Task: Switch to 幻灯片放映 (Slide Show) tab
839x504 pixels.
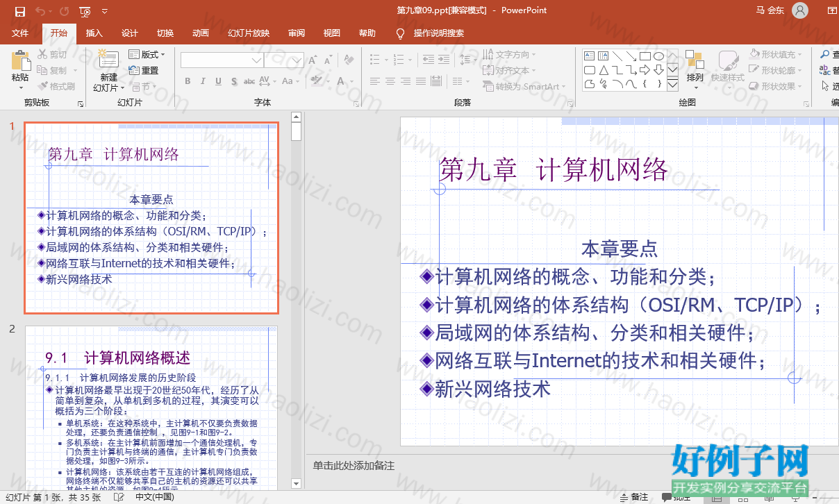Action: coord(249,33)
